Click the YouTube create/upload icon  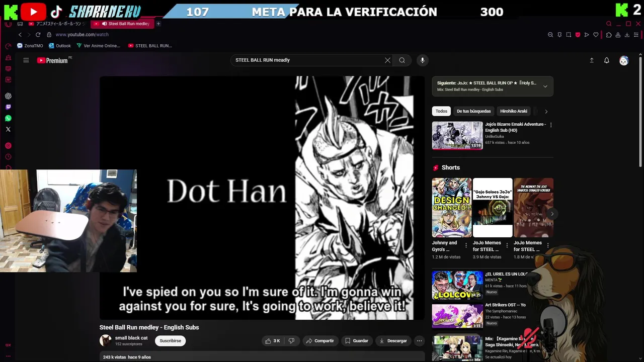click(x=592, y=60)
